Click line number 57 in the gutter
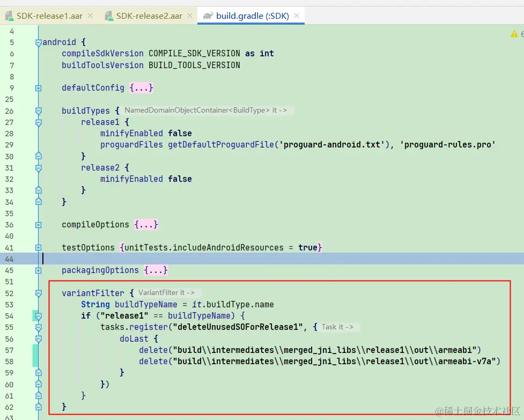 (x=9, y=350)
